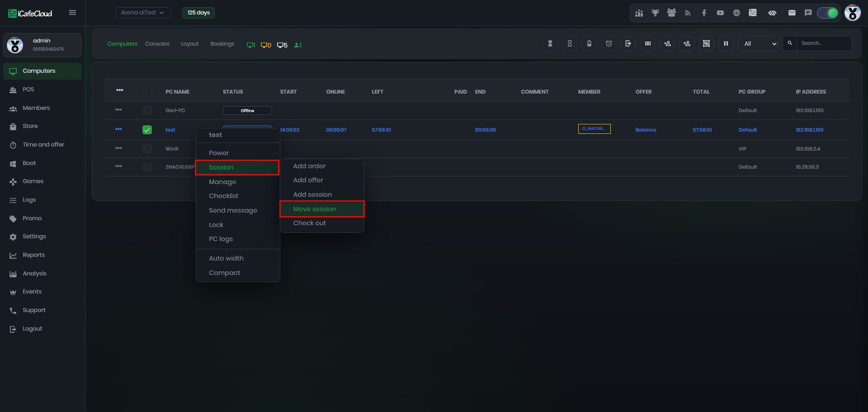Click the cash banknote toolbar icon
The width and height of the screenshot is (868, 412).
point(648,44)
